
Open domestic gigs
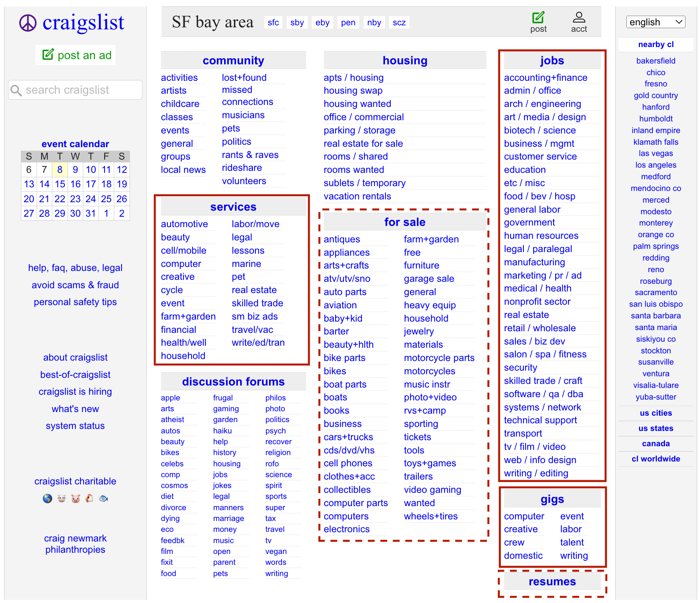[523, 556]
